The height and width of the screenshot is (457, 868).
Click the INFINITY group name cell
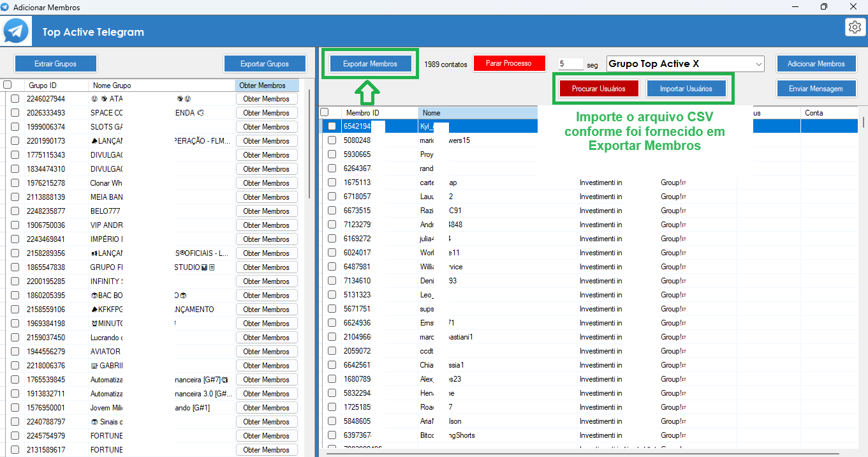(x=107, y=281)
